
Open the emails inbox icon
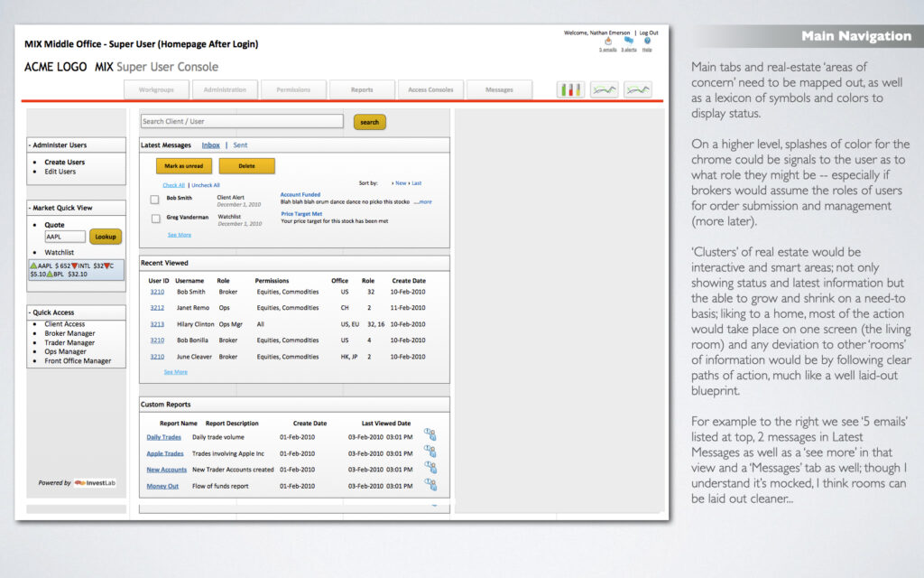pyautogui.click(x=608, y=41)
